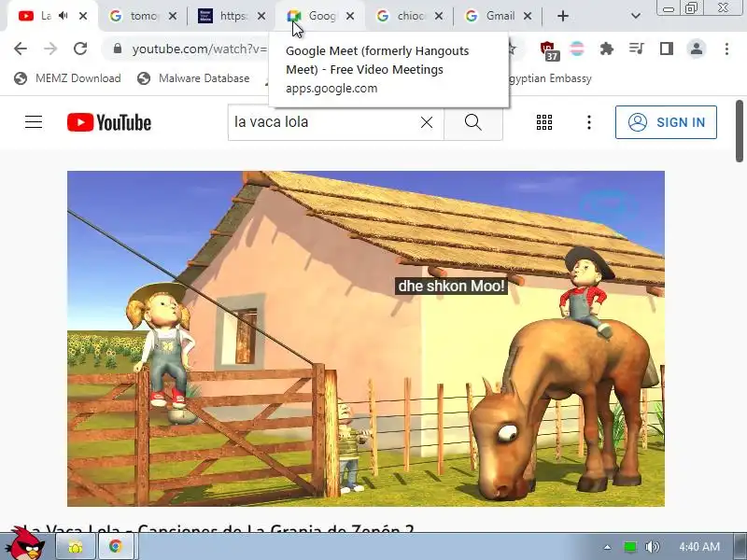Close the Gmail tab
Image resolution: width=747 pixels, height=560 pixels.
(528, 16)
